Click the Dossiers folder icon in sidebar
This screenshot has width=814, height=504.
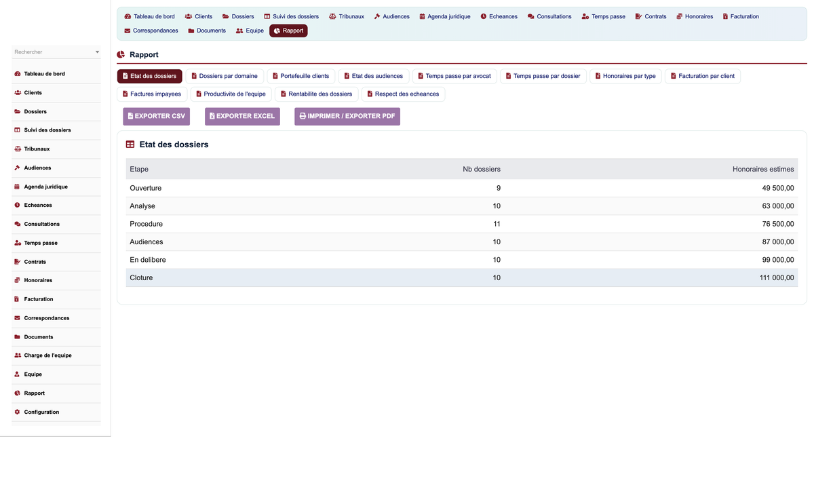17,111
